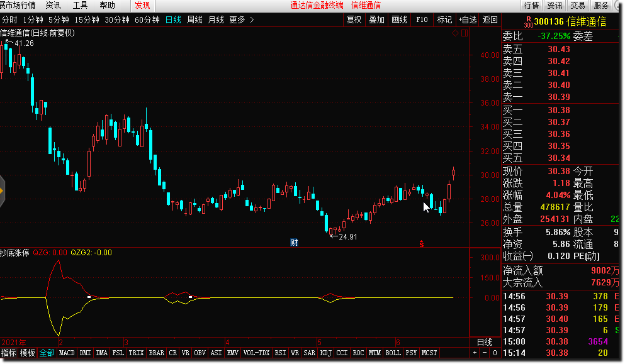Select the ROC indicator
This screenshot has width=625, height=364.
(x=358, y=353)
